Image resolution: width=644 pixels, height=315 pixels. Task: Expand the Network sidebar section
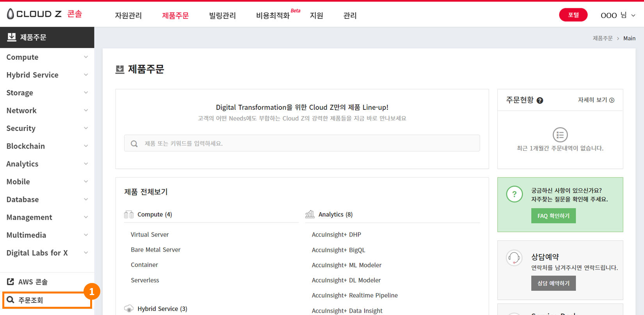click(x=47, y=111)
